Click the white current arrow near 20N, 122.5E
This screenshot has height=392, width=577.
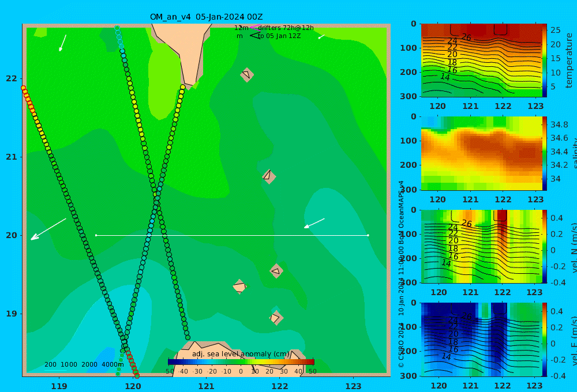314,223
